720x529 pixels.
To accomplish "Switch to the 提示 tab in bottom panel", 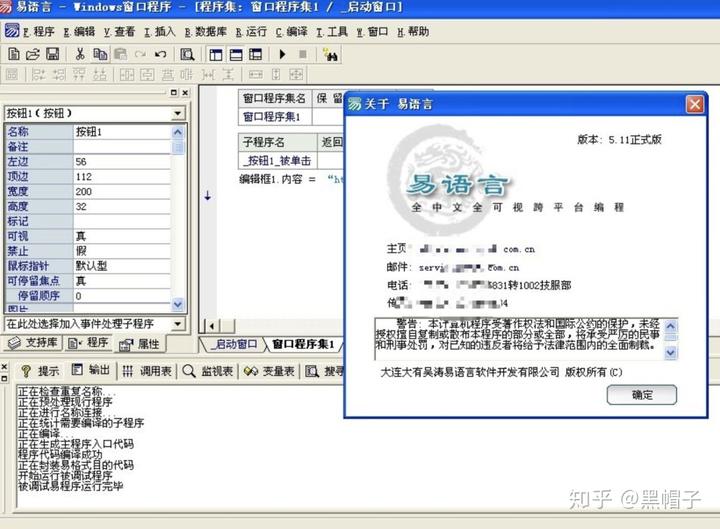I will pyautogui.click(x=40, y=371).
